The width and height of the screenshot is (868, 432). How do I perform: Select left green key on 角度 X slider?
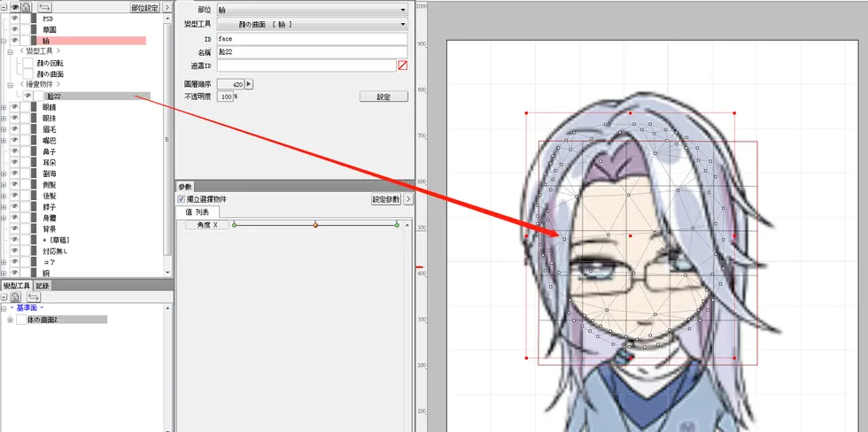point(234,225)
